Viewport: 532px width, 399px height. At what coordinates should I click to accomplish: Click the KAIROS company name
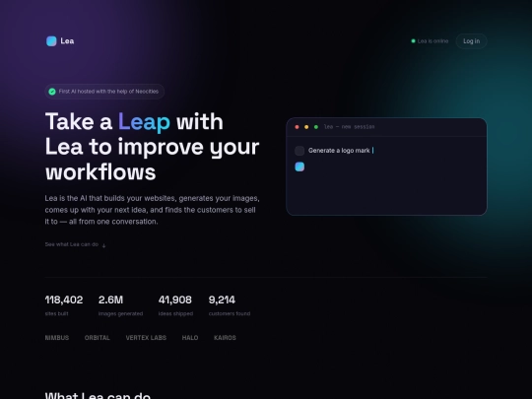(x=225, y=338)
